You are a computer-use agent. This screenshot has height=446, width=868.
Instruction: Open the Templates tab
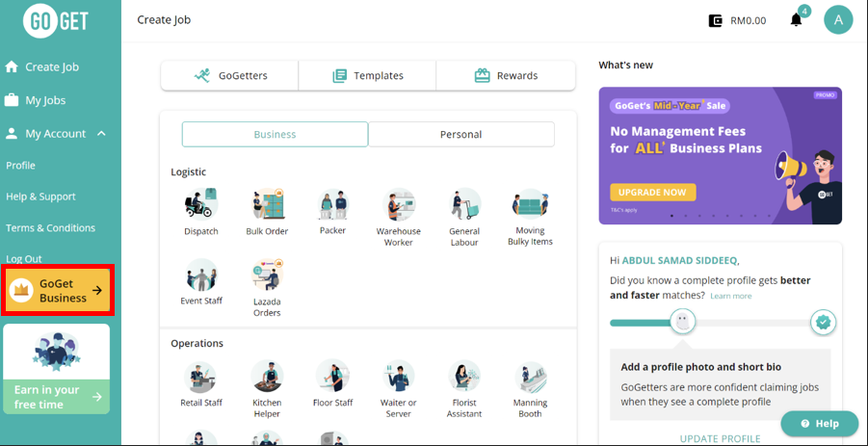point(367,76)
